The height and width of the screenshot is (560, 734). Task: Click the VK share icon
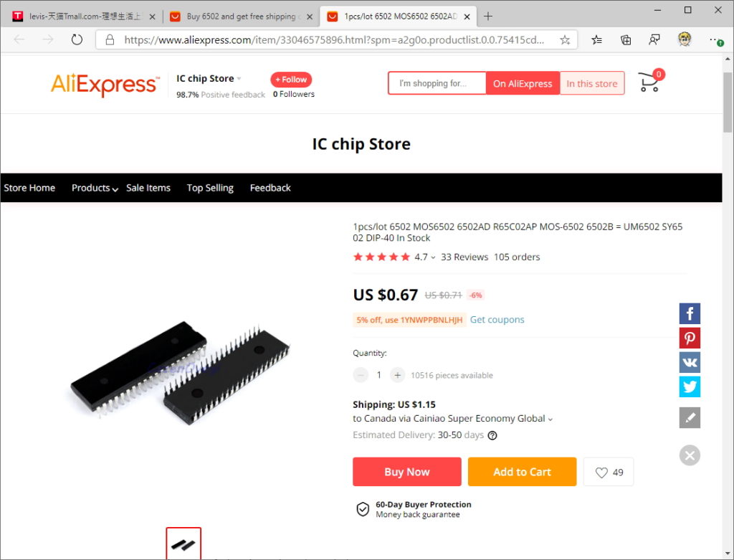[690, 362]
